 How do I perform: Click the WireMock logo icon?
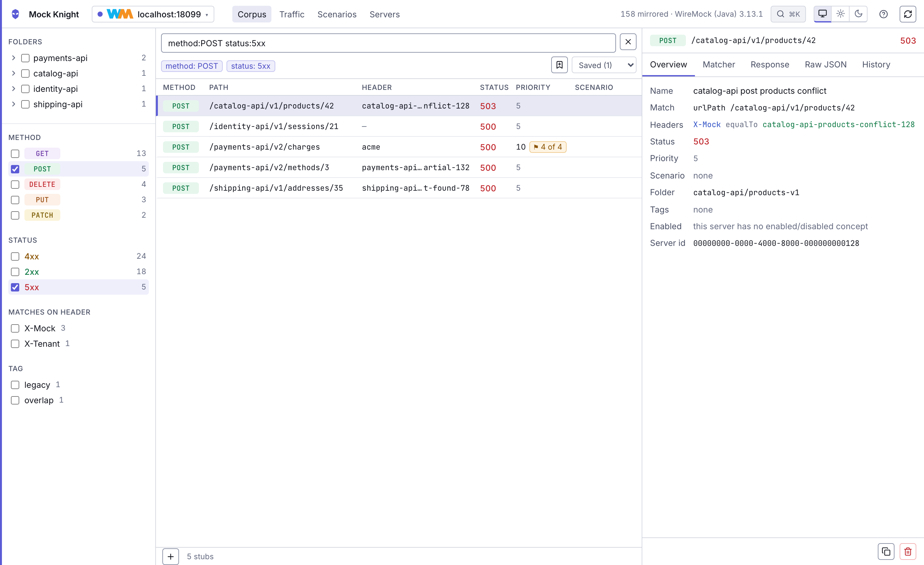pos(120,14)
